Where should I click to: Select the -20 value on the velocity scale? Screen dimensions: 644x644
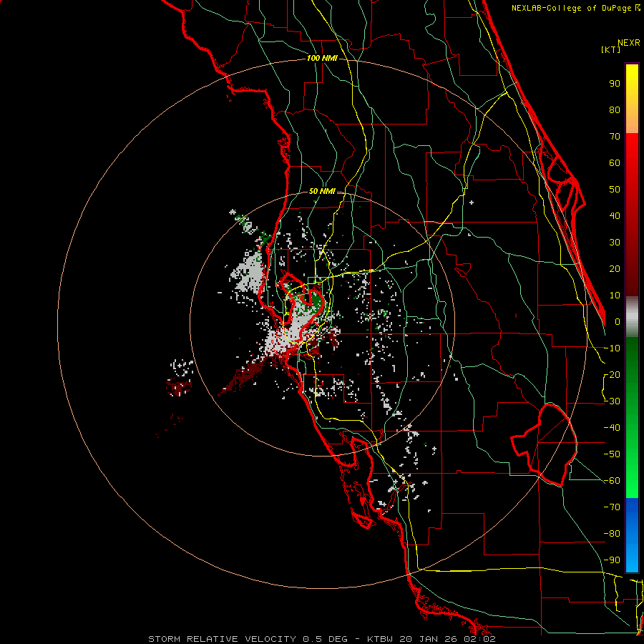(612, 375)
